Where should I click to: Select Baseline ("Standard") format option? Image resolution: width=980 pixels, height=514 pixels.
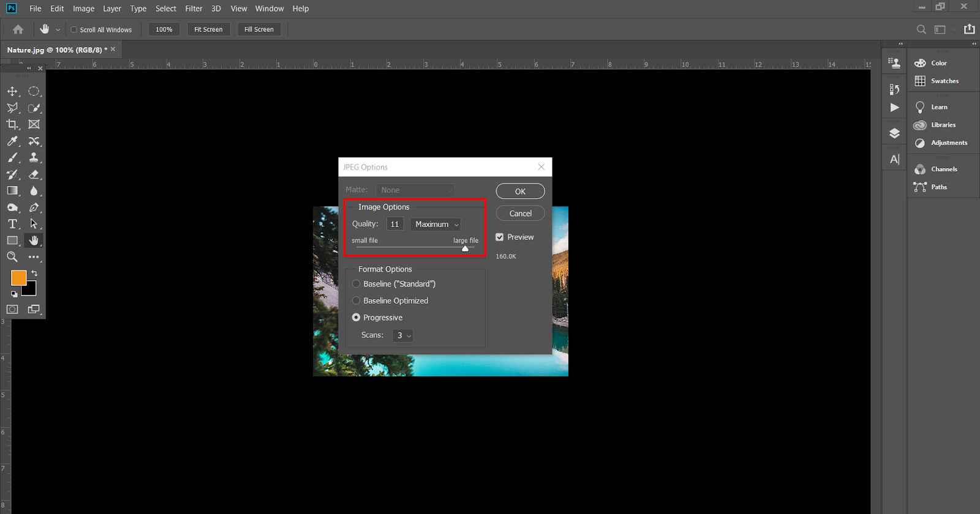point(356,284)
